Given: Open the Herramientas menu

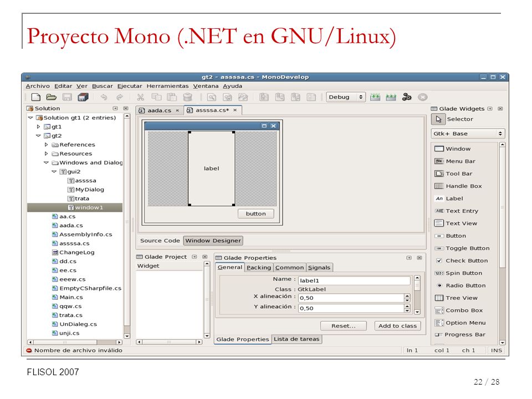Looking at the screenshot, I should 167,86.
